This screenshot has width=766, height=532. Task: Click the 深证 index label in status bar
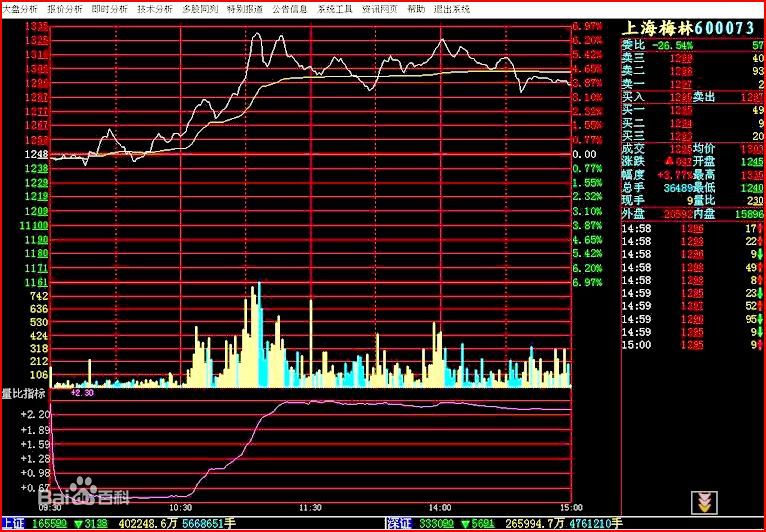tap(400, 523)
